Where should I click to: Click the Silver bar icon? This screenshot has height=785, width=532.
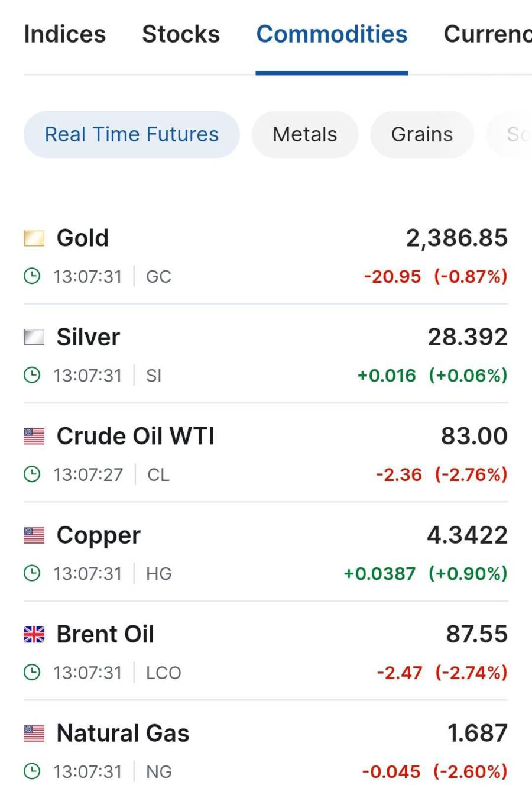pos(34,337)
